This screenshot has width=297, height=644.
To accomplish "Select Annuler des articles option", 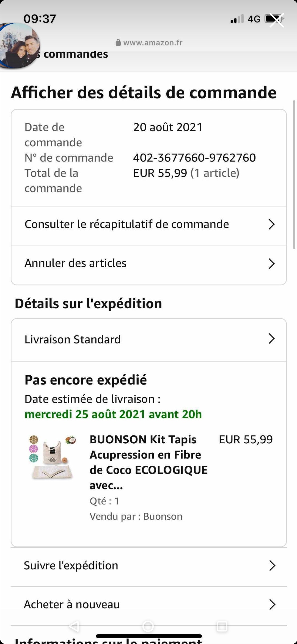I will coord(76,263).
